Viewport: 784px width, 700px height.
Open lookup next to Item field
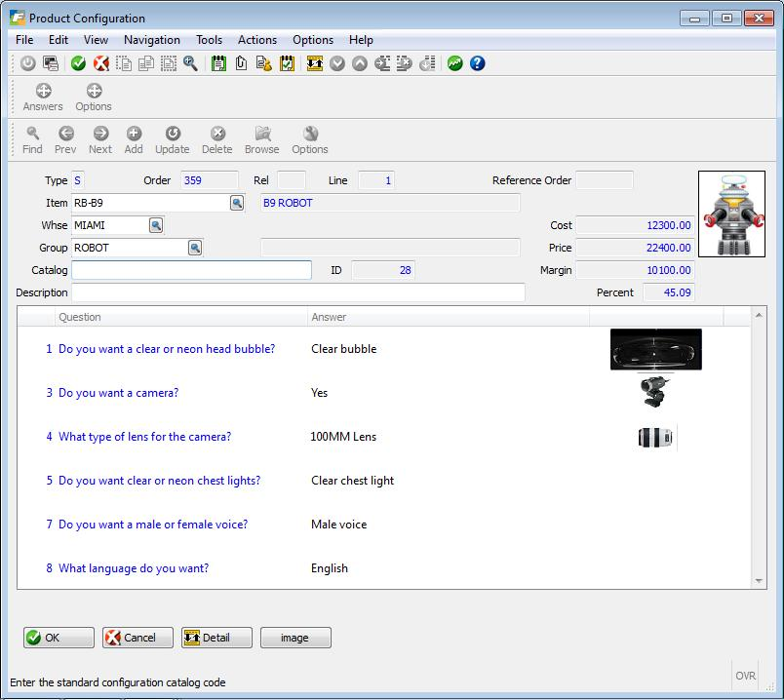pos(237,203)
